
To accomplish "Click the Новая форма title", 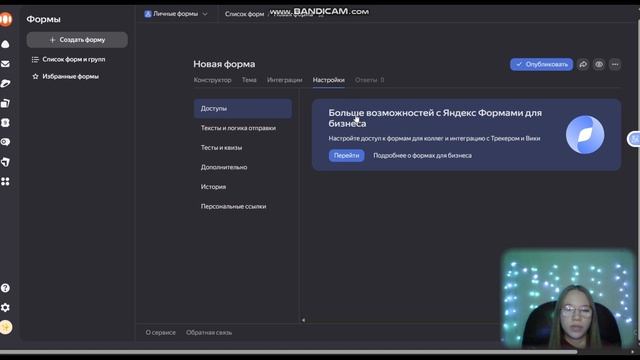I will (x=224, y=64).
